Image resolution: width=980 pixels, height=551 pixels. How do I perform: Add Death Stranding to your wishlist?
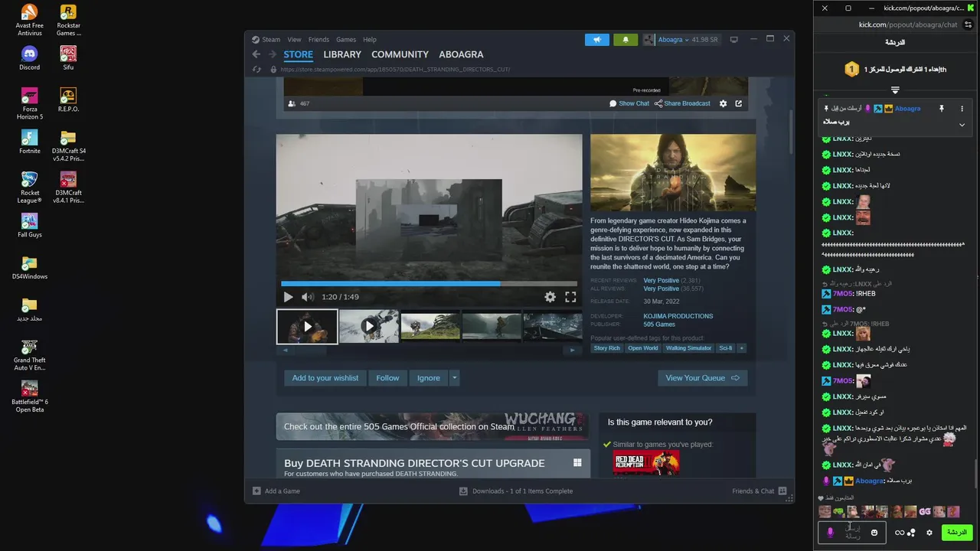(325, 378)
